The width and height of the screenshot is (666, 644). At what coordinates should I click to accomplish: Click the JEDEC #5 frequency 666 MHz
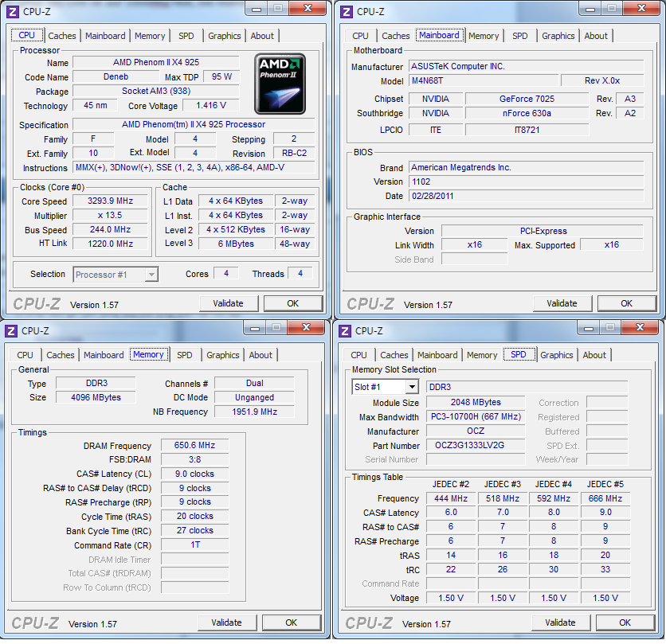tap(605, 498)
